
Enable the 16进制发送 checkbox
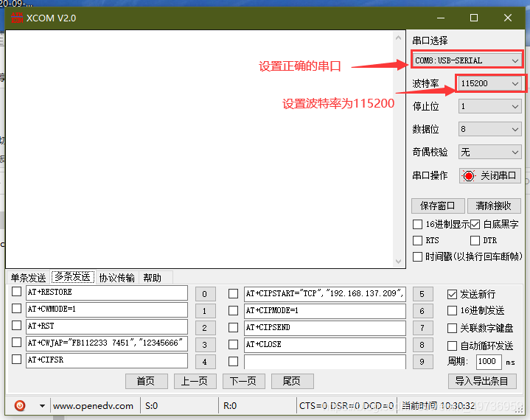coord(452,310)
